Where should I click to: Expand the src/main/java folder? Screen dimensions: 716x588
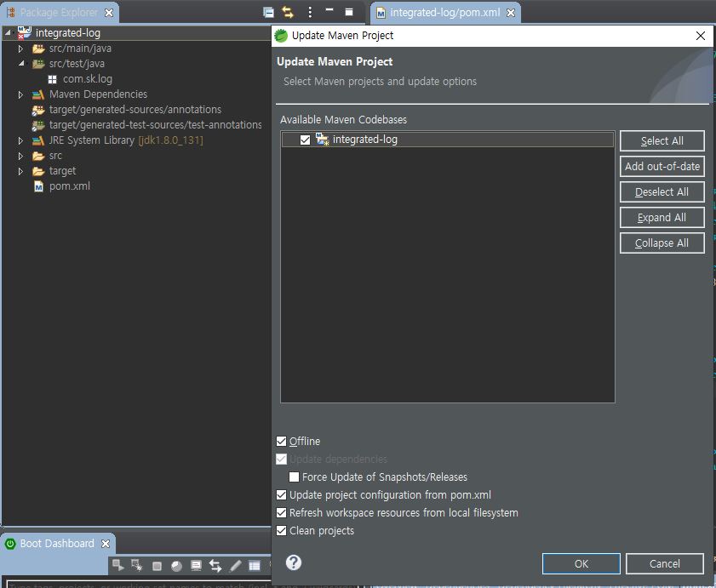[x=21, y=49]
